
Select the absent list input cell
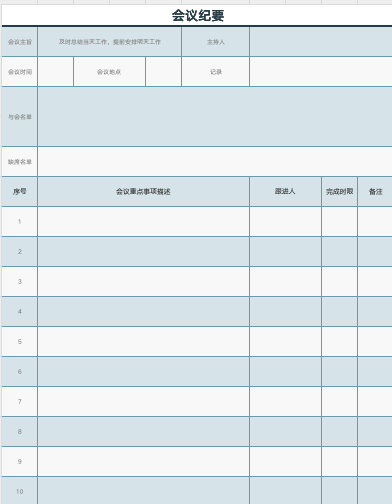[215, 162]
